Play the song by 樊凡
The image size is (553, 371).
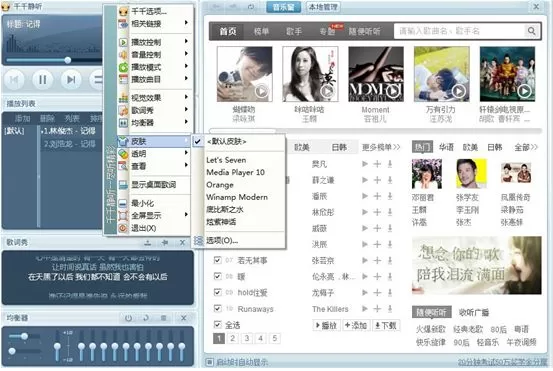(x=365, y=164)
